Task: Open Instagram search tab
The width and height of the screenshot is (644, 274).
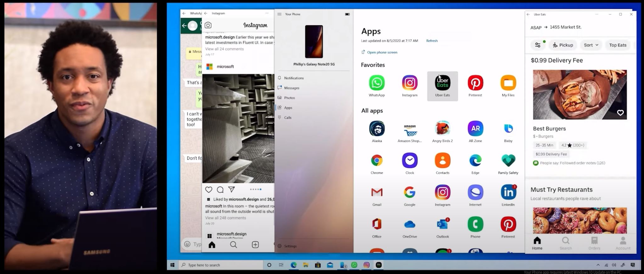Action: (234, 245)
